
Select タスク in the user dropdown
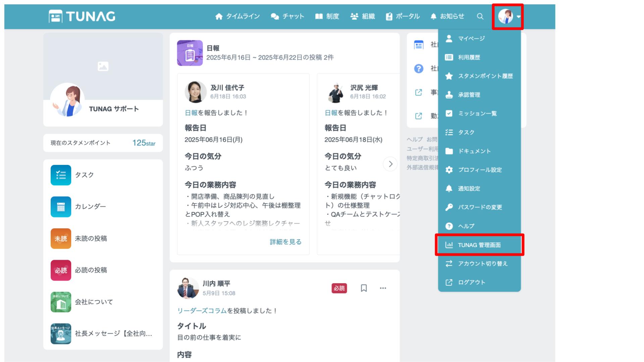pyautogui.click(x=479, y=132)
